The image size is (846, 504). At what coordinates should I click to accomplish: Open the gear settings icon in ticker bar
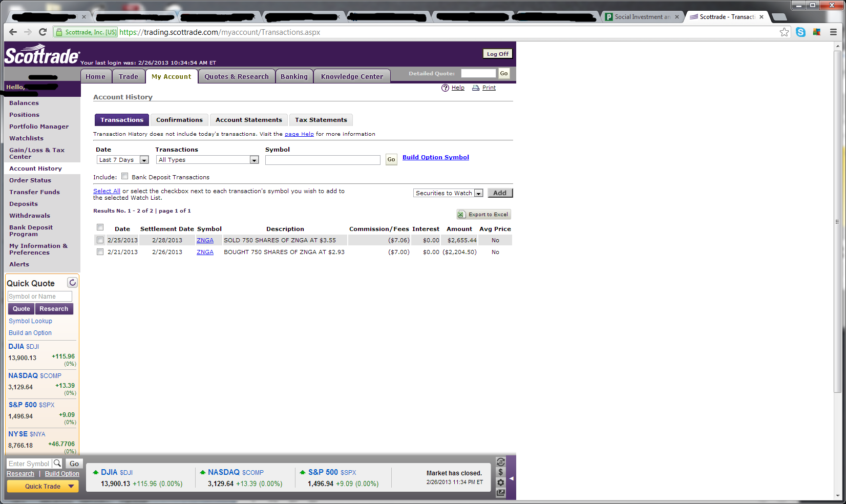tap(501, 482)
